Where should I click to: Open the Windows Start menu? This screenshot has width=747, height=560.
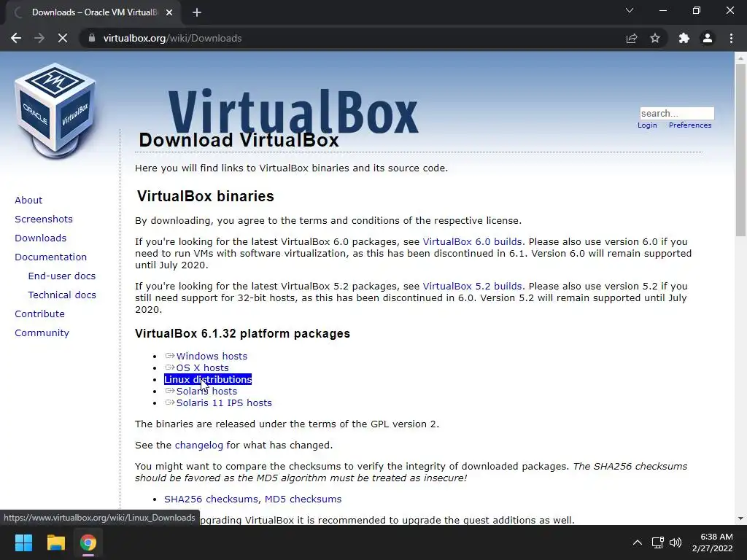click(x=23, y=542)
